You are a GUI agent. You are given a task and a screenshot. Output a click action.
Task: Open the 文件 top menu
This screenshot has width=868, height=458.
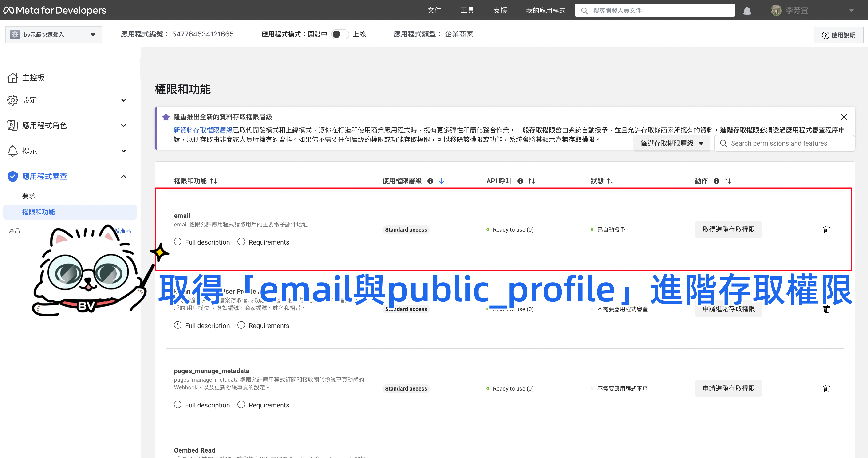click(434, 10)
